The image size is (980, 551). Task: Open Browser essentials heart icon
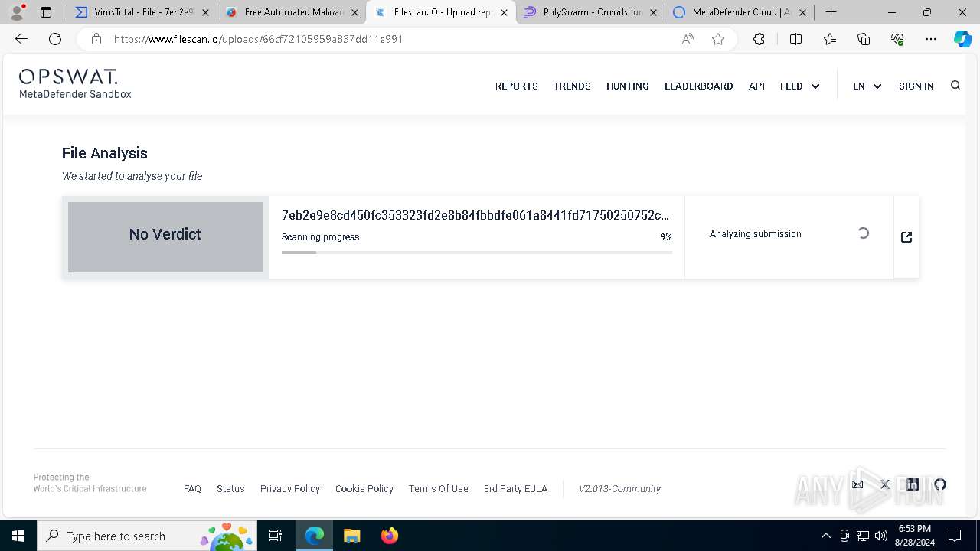coord(897,39)
